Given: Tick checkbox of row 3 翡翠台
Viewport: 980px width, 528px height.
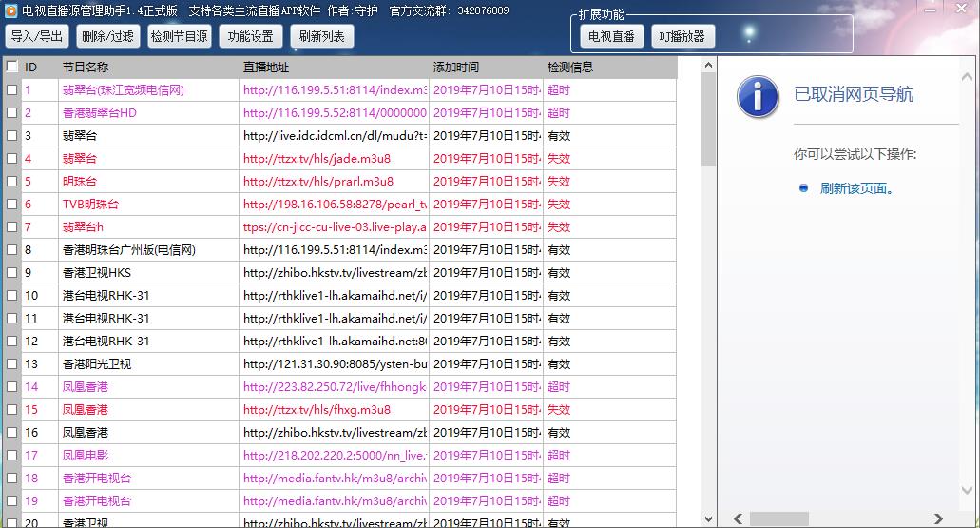Looking at the screenshot, I should click(11, 136).
